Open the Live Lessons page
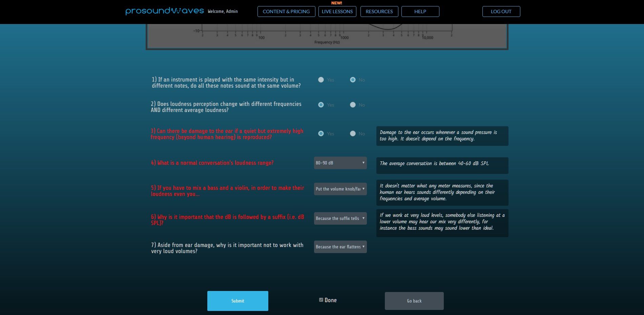The height and width of the screenshot is (315, 644). [x=337, y=12]
